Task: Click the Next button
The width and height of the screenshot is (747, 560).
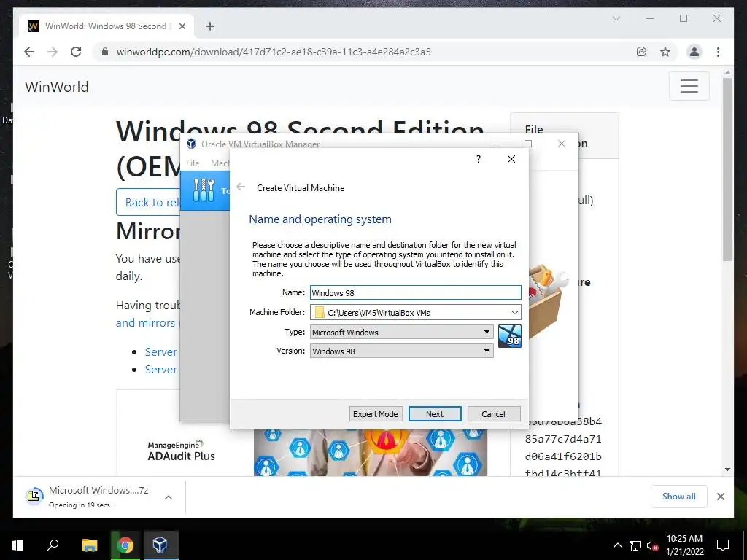Action: click(x=435, y=414)
